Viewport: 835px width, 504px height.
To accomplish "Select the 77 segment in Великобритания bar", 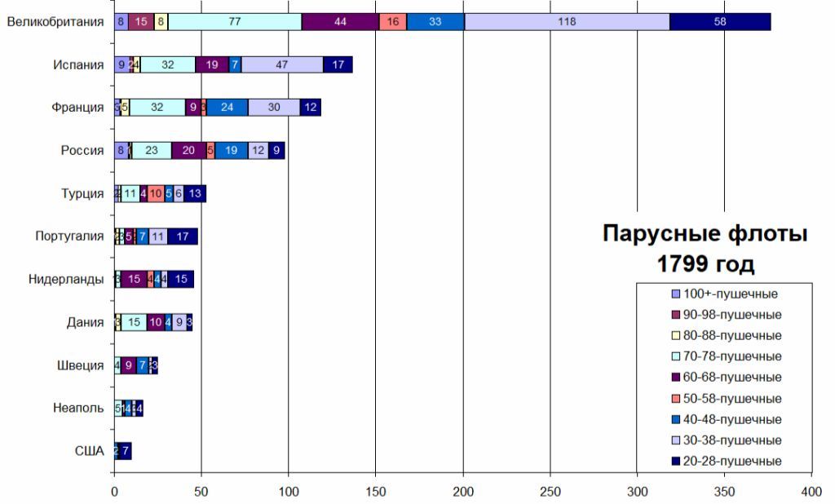I will [x=235, y=22].
